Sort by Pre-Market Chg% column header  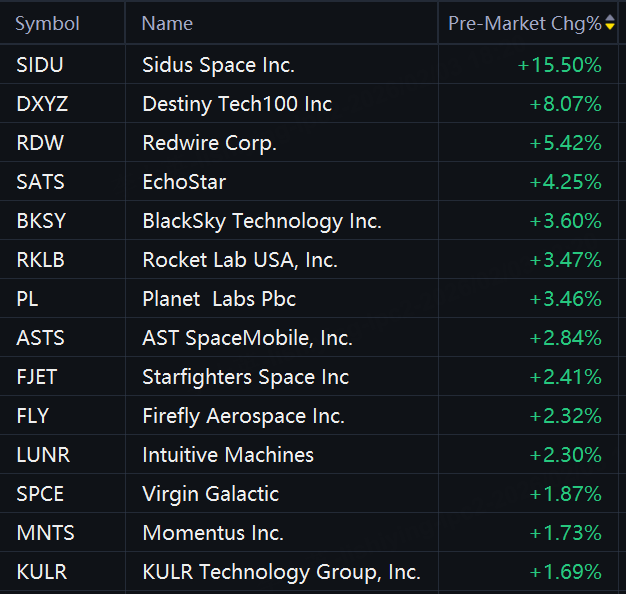[x=524, y=23]
